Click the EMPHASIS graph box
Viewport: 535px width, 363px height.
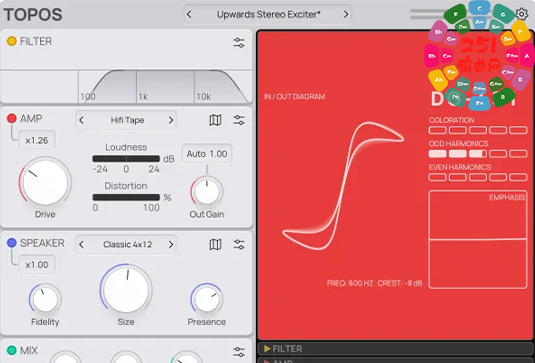pyautogui.click(x=478, y=239)
